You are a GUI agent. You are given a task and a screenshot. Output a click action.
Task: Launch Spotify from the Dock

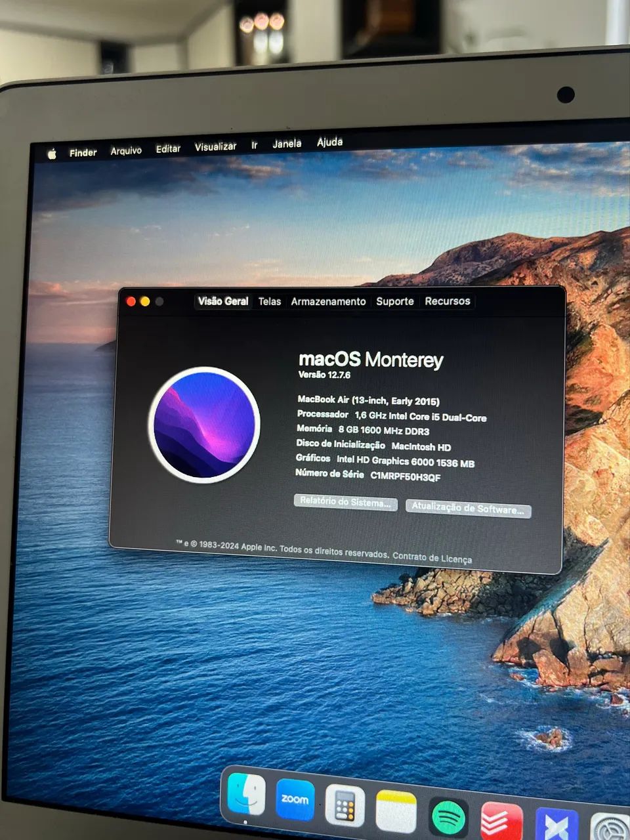coord(449,818)
